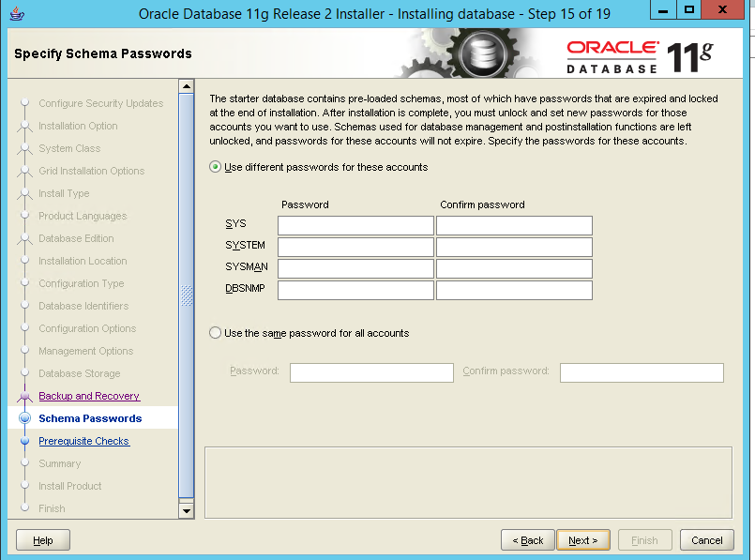Click the empty message area at bottom
The width and height of the screenshot is (755, 560).
pos(468,482)
